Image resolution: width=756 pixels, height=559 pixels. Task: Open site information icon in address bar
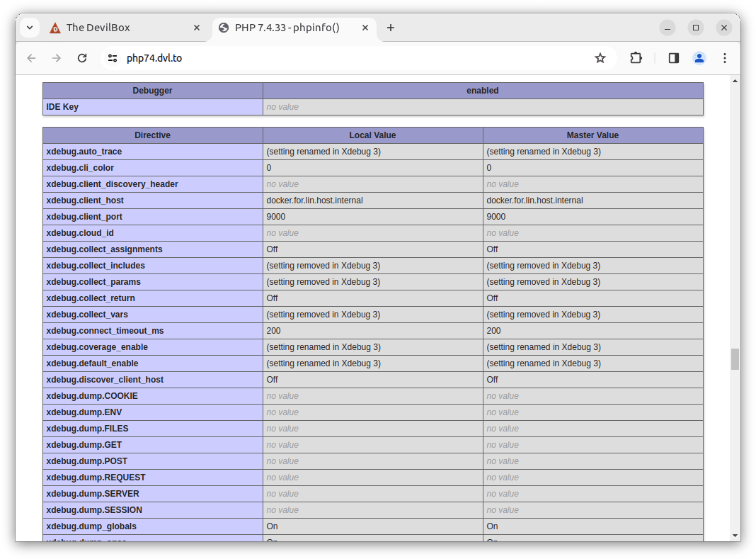pos(112,58)
